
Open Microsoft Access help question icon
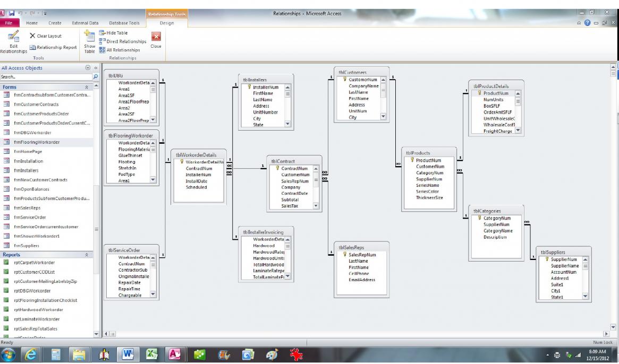(588, 23)
